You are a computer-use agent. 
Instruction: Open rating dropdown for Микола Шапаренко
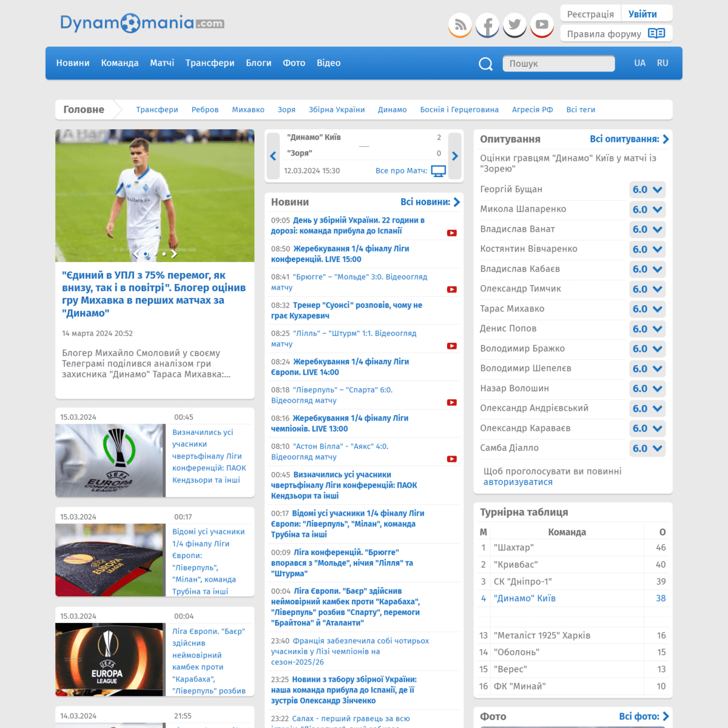[647, 209]
